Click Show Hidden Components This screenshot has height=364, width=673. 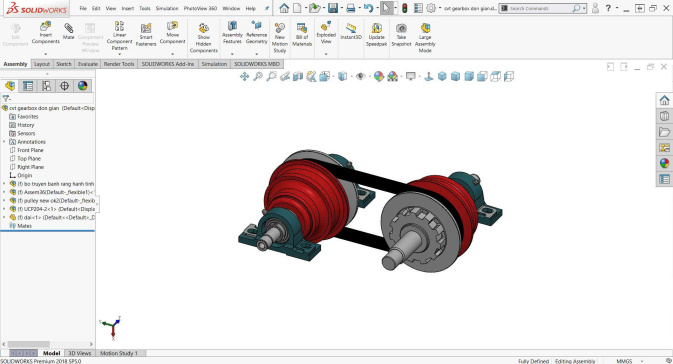point(203,38)
